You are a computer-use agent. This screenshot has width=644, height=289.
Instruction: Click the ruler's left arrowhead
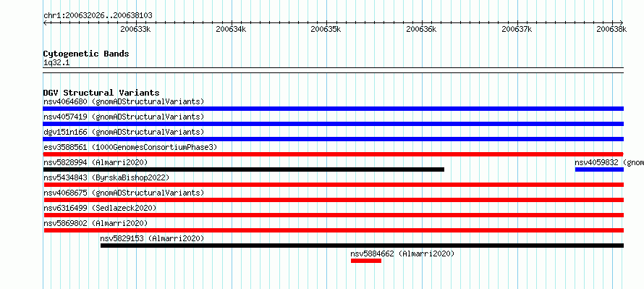coord(45,22)
